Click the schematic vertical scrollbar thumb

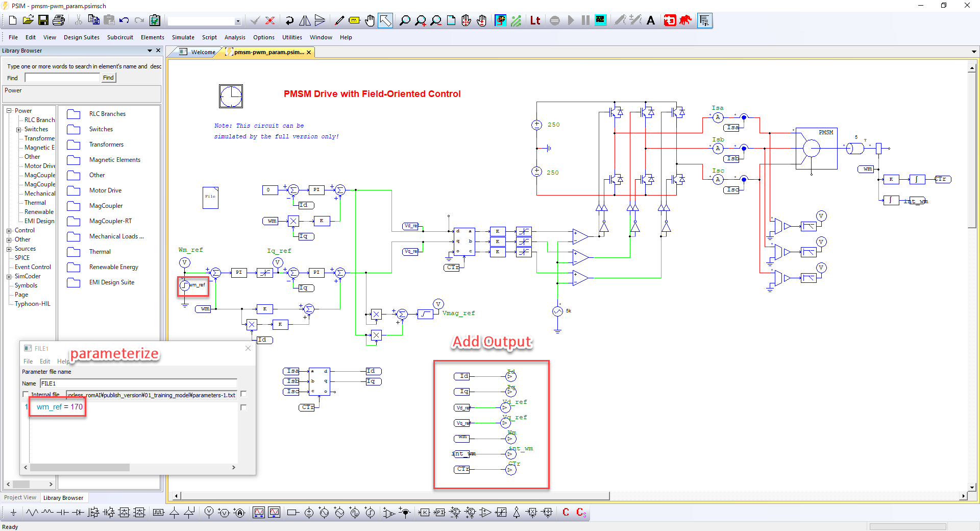tap(972, 150)
